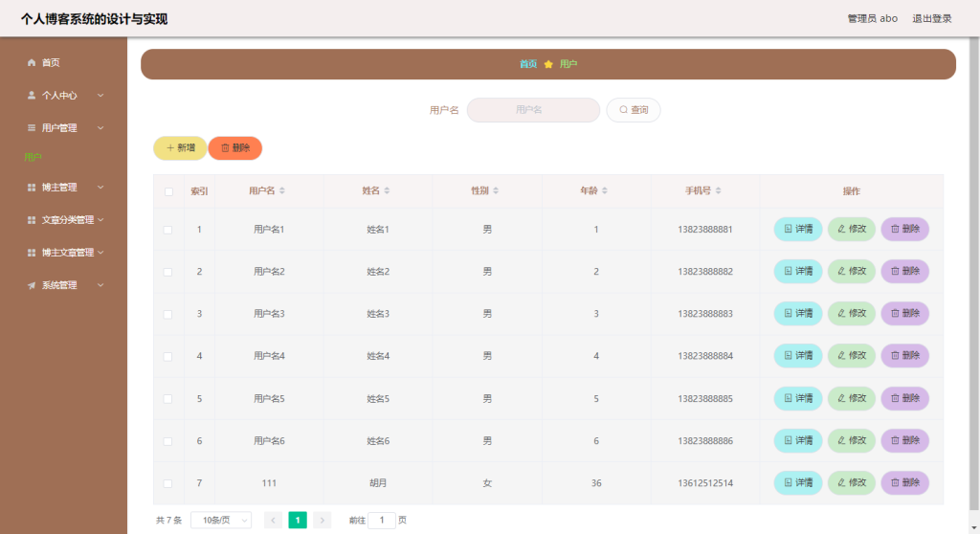The height and width of the screenshot is (534, 980).
Task: Click the grid icon next to 博主管理
Action: pyautogui.click(x=32, y=188)
